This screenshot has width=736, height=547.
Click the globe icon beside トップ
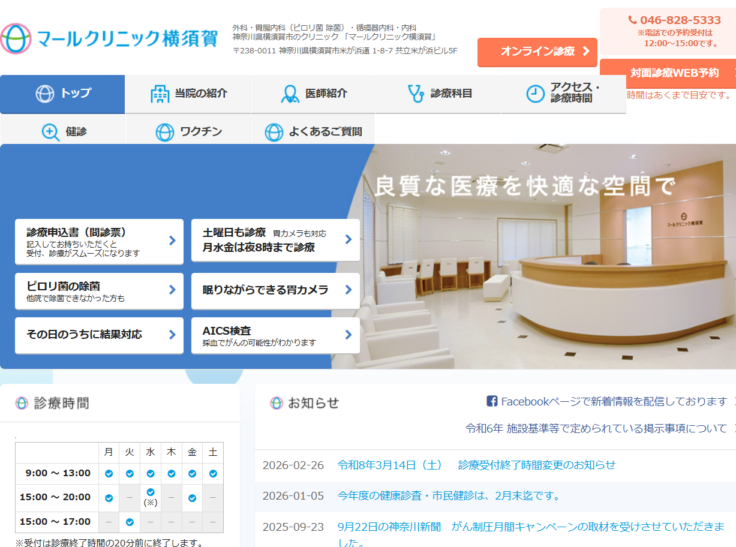tap(45, 93)
